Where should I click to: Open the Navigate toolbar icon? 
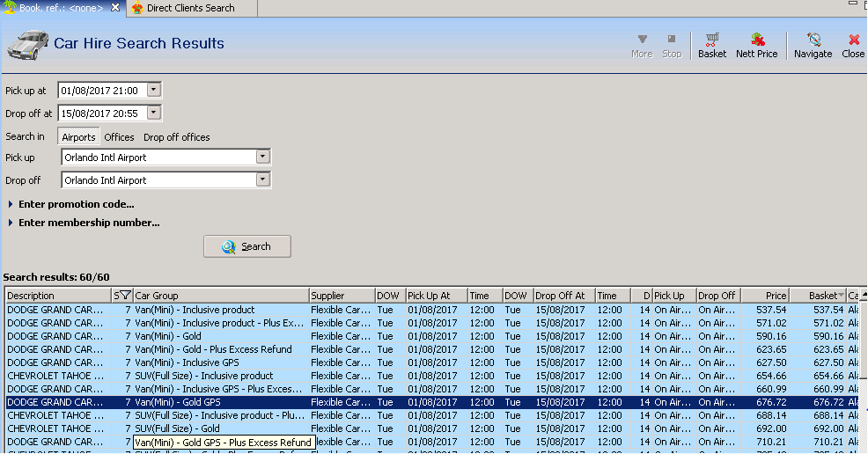(x=813, y=45)
